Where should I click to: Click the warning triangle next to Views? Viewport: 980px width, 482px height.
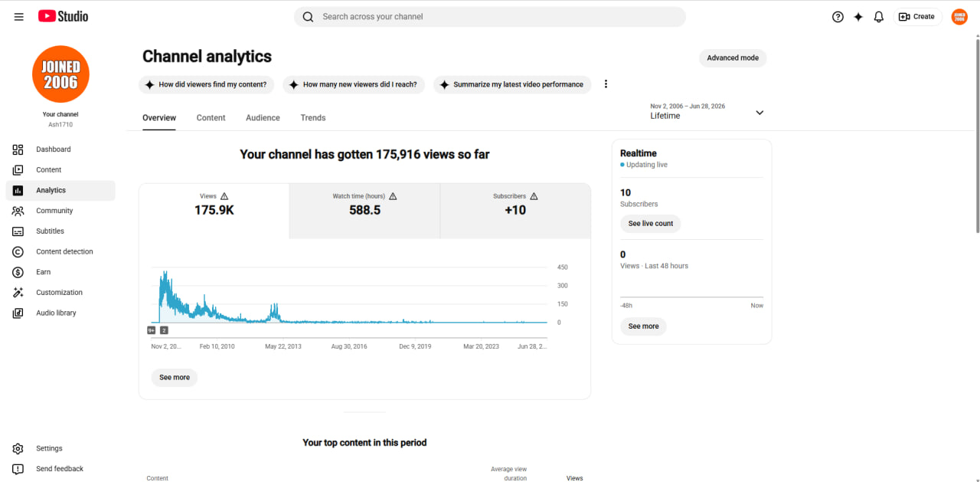click(x=224, y=196)
